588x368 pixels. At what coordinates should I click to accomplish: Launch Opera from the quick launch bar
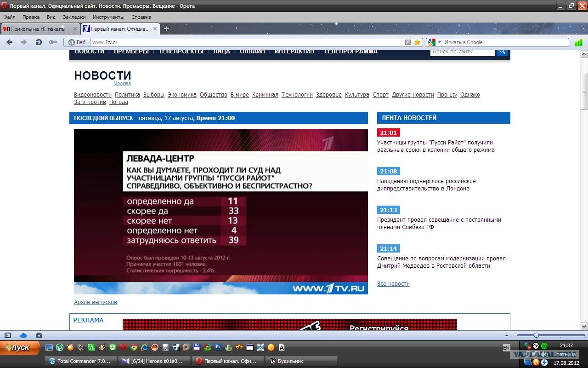click(x=123, y=347)
